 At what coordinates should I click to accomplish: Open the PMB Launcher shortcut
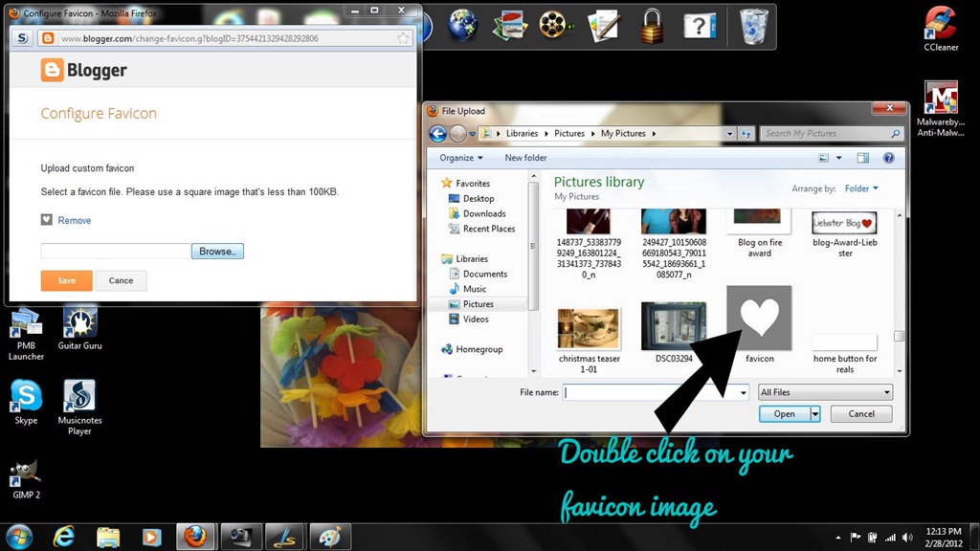[26, 334]
